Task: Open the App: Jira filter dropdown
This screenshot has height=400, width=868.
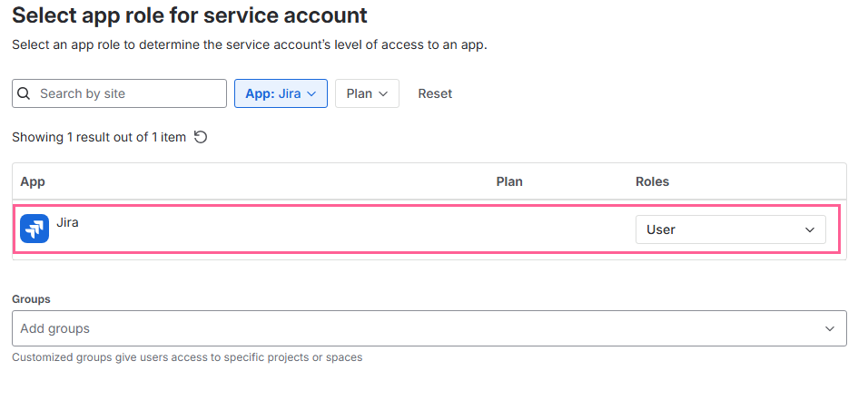Action: click(x=280, y=93)
